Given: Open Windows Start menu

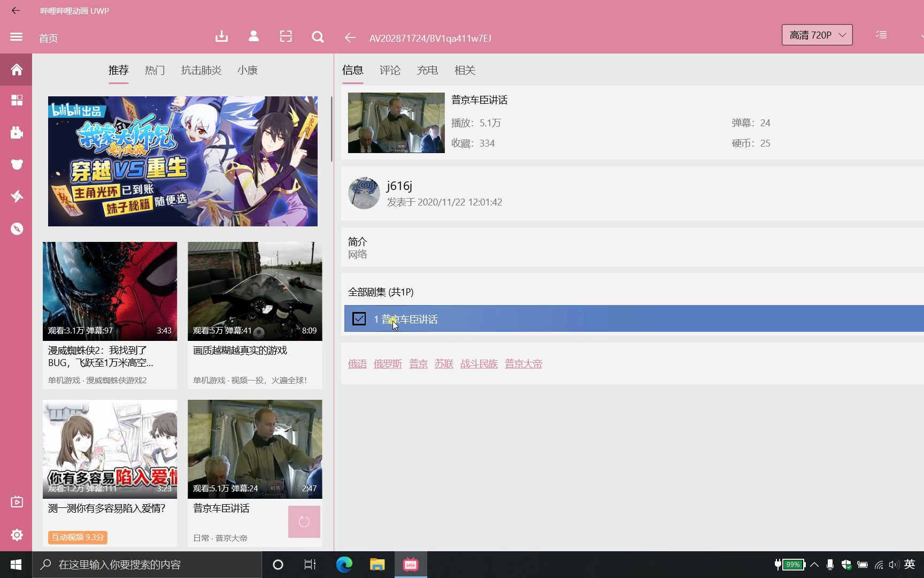Looking at the screenshot, I should pos(16,565).
